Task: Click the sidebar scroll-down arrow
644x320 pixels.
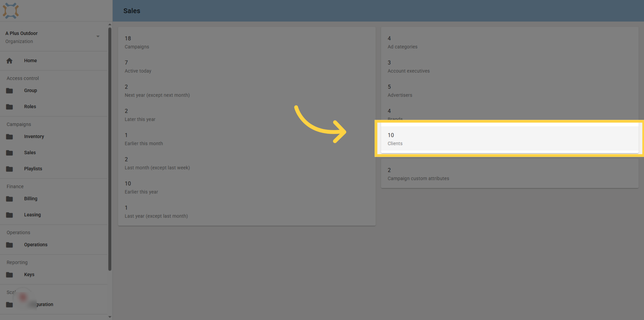Action: coord(110,317)
